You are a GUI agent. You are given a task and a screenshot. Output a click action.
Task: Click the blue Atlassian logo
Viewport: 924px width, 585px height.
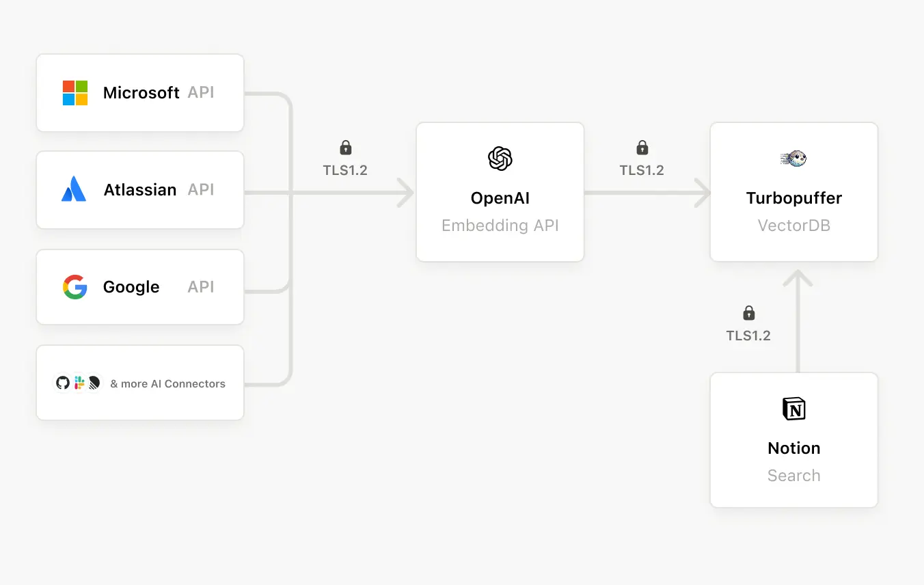coord(74,189)
